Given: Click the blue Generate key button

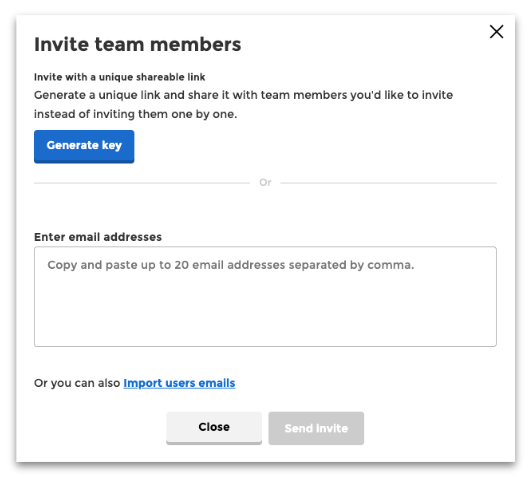Looking at the screenshot, I should (x=84, y=146).
